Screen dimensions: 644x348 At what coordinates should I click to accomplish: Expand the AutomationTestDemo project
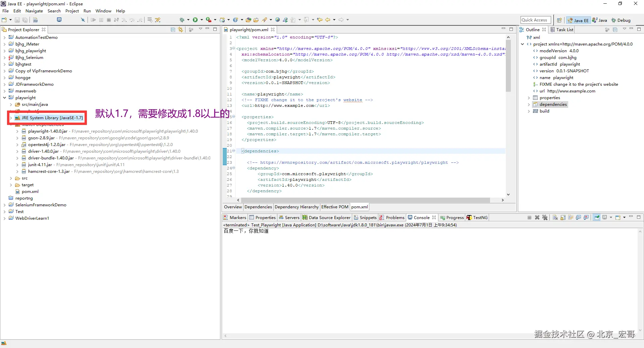[x=5, y=38]
